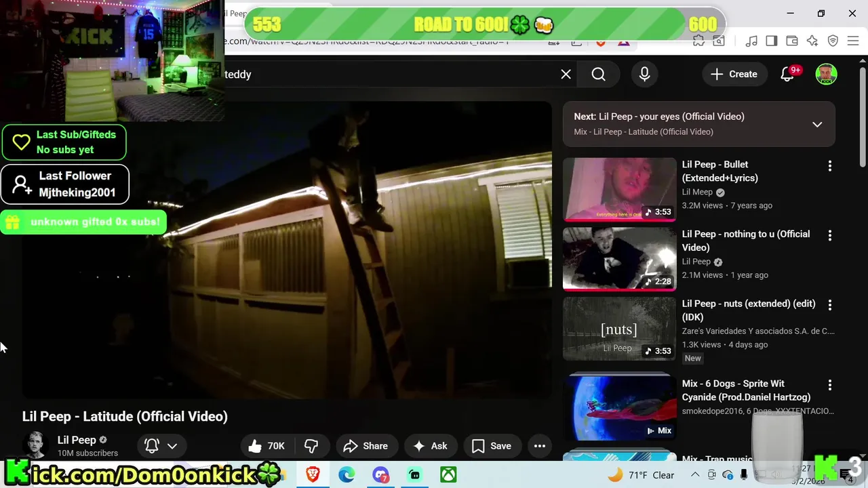
Task: Click the YouTube search magnifier button
Action: (598, 75)
